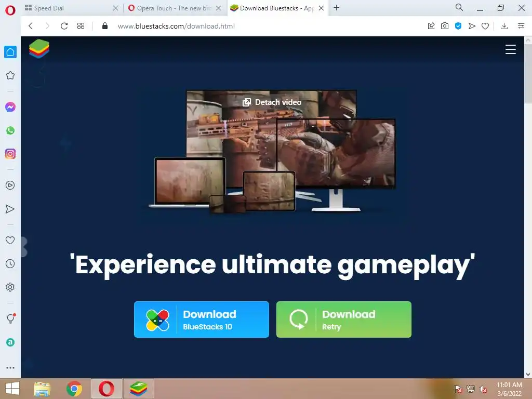This screenshot has width=532, height=399.
Task: Open the share/edit page icon in address bar
Action: pos(431,26)
